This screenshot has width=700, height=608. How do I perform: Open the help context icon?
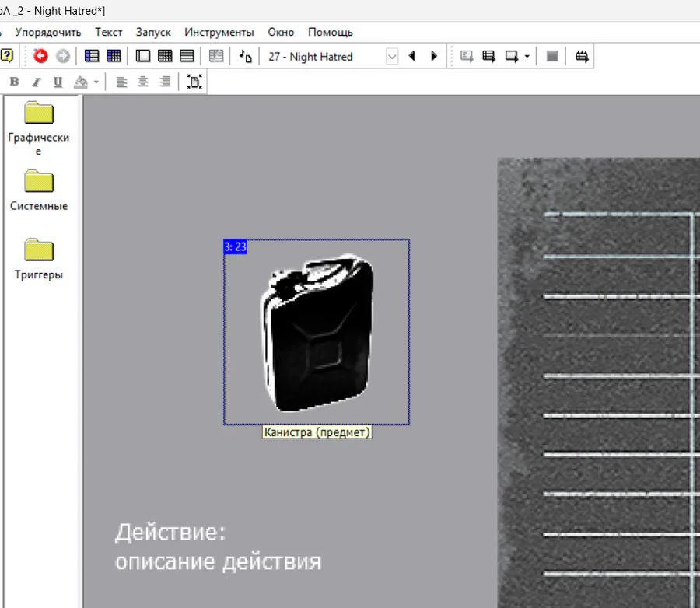(7, 56)
